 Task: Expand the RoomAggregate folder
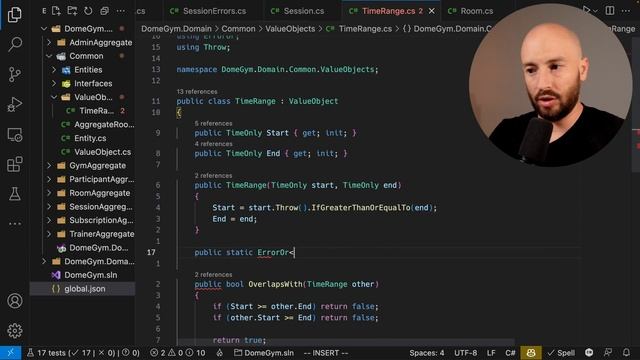click(49, 193)
